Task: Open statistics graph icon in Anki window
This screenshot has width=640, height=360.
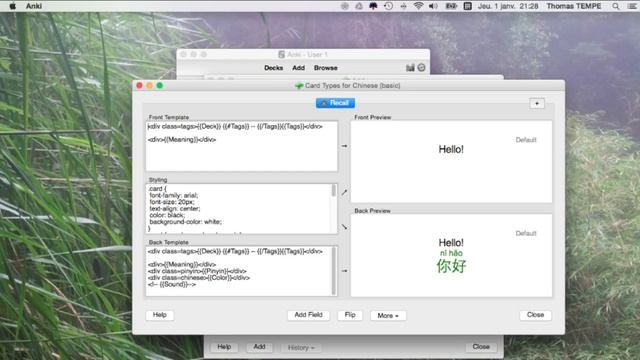Action: pyautogui.click(x=410, y=68)
